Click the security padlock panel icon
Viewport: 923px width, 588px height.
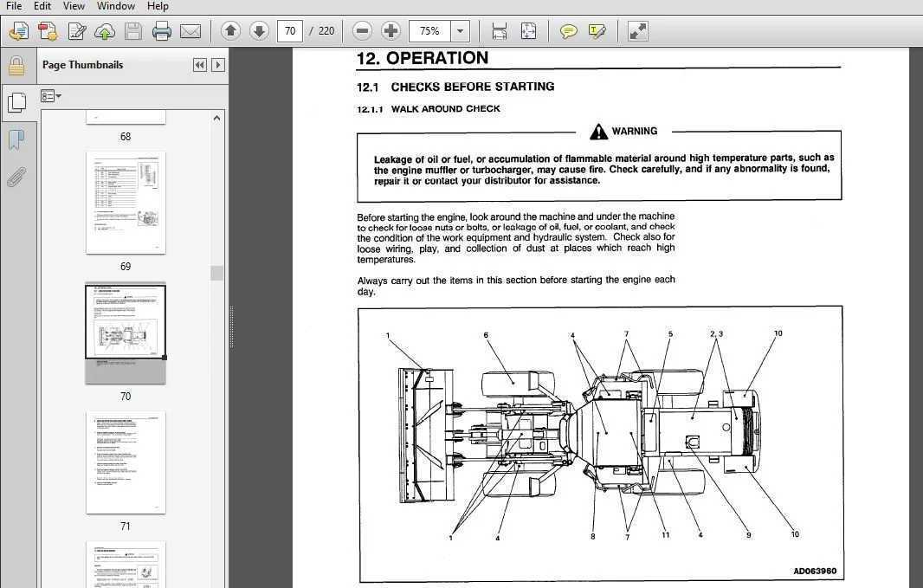(x=16, y=65)
